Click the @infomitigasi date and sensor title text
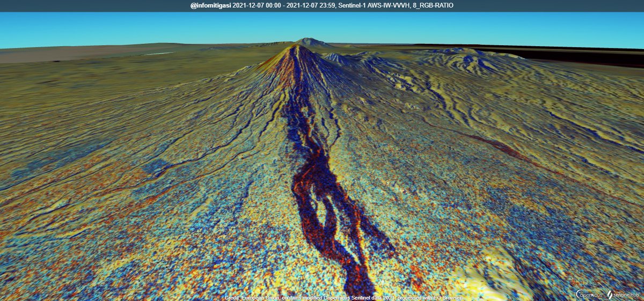 (322, 5)
